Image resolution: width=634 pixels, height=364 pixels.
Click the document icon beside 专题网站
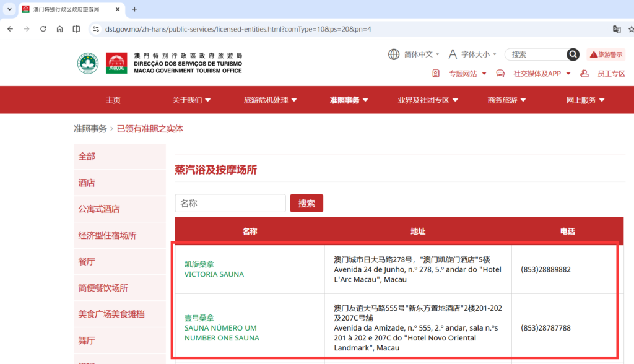[x=435, y=73]
